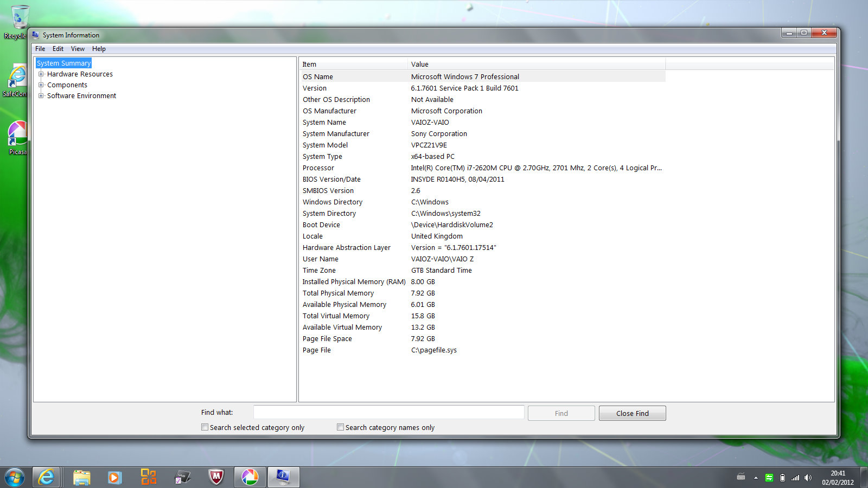Select Hardware Abstraction Layer row

click(x=482, y=247)
